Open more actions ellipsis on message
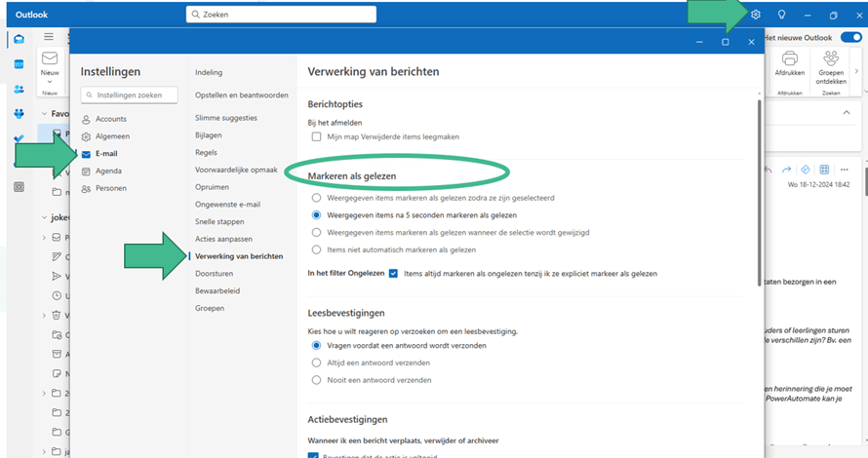The height and width of the screenshot is (458, 868). (845, 170)
